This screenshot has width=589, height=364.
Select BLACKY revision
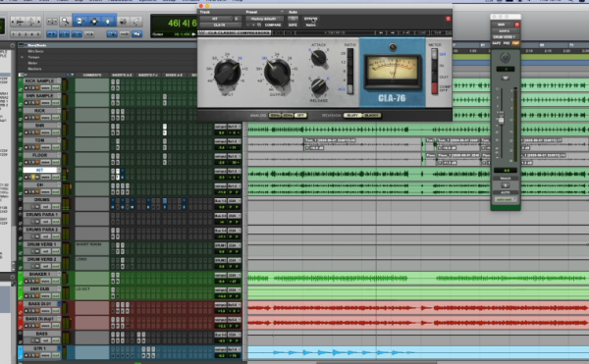[x=371, y=115]
